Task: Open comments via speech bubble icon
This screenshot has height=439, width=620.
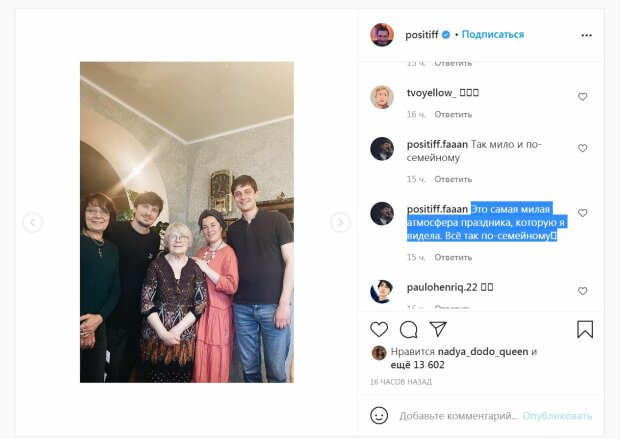Action: [x=408, y=329]
